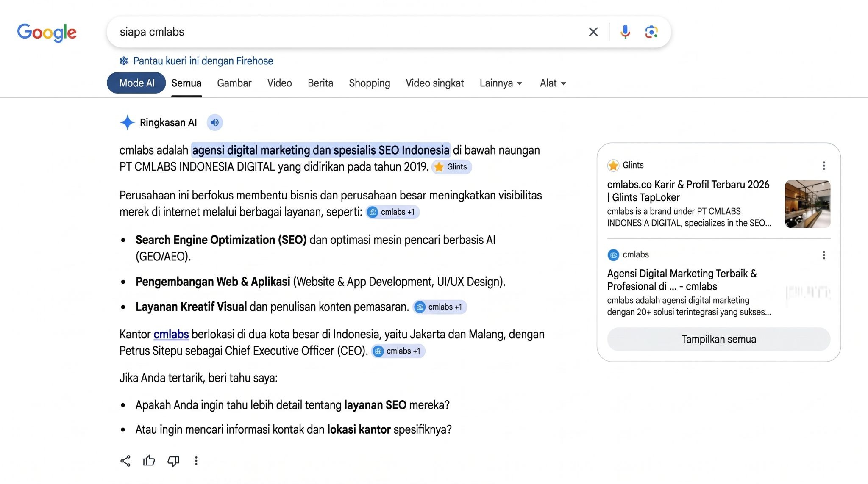Click cmlabs favicon in sources panel
Screen dimensions: 868x484
coord(613,255)
